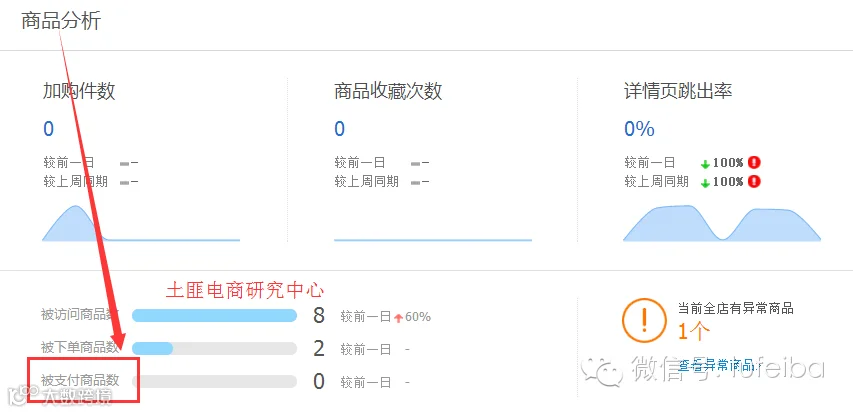853x413 pixels.
Task: Click the 加购件数 trend sparkline chart
Action: point(141,223)
